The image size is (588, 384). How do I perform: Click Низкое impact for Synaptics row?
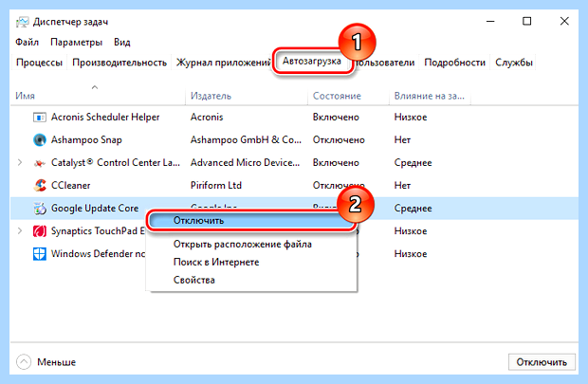[411, 231]
